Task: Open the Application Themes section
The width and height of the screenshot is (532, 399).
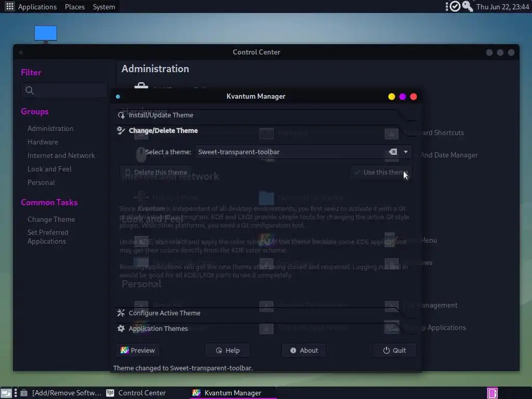Action: click(x=158, y=328)
